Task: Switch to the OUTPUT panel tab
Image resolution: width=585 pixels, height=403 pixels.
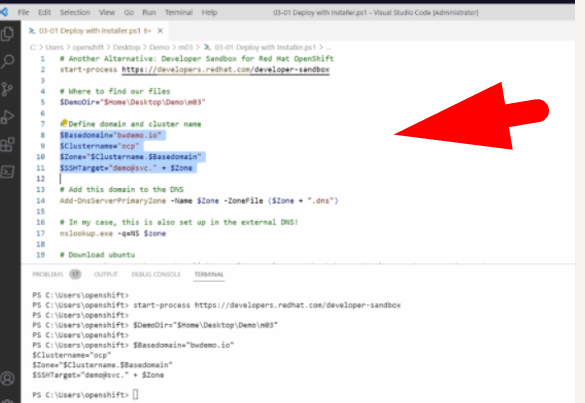Action: (106, 274)
